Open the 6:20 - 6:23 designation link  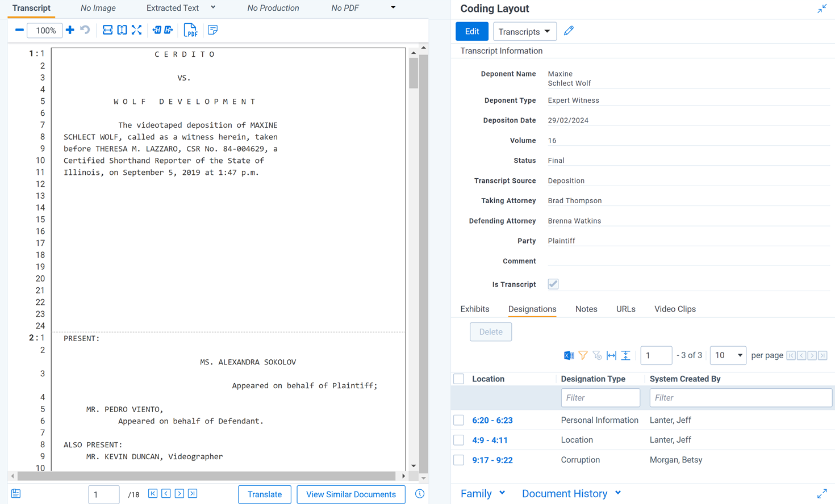pos(492,420)
